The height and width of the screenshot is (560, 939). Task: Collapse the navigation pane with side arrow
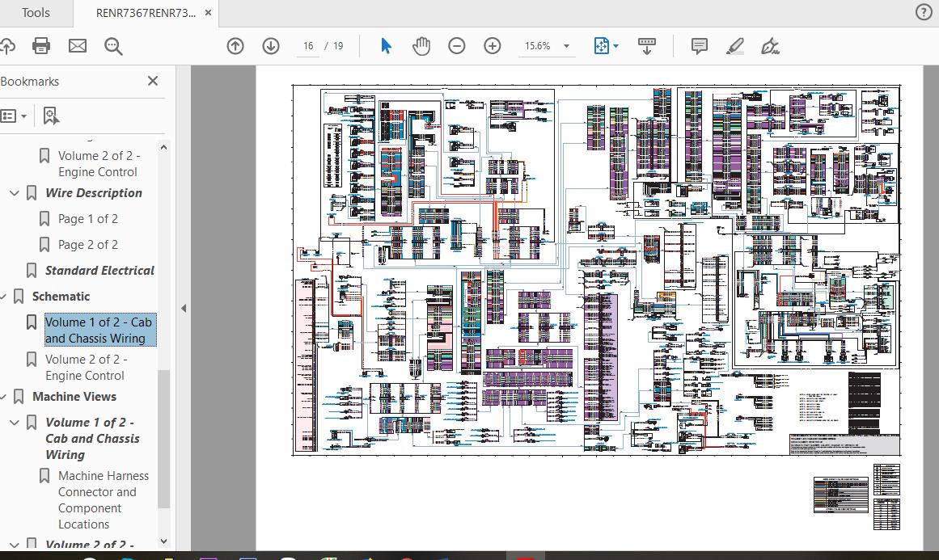pos(184,308)
